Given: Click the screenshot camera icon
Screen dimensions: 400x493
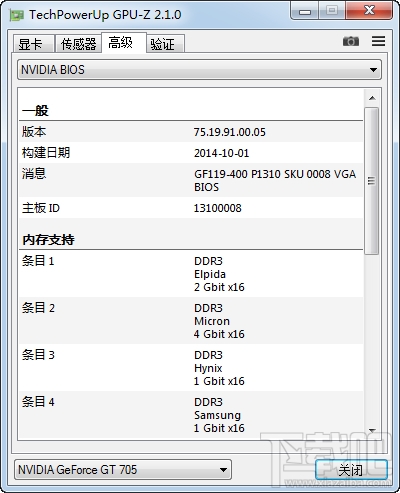Looking at the screenshot, I should (x=351, y=41).
